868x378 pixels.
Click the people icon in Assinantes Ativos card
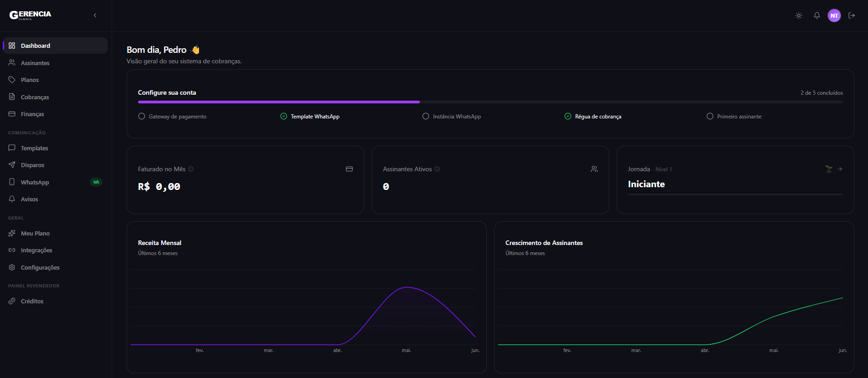click(x=594, y=169)
